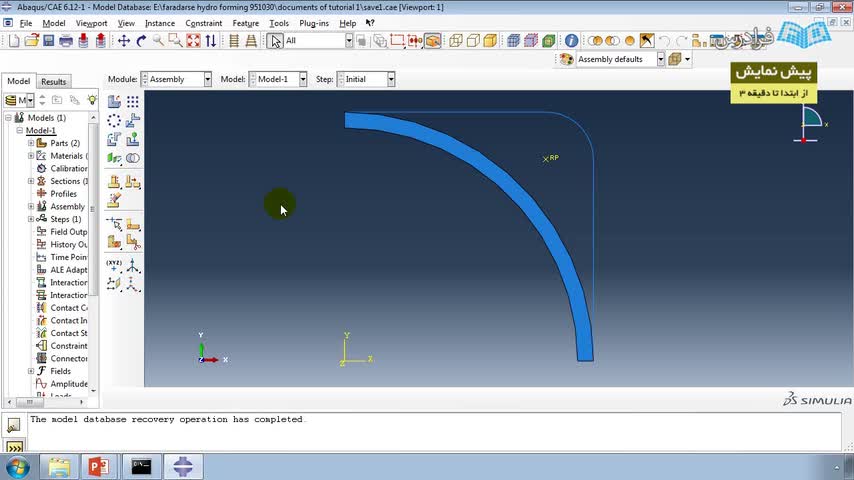Toggle the wireframe render style

tap(456, 41)
